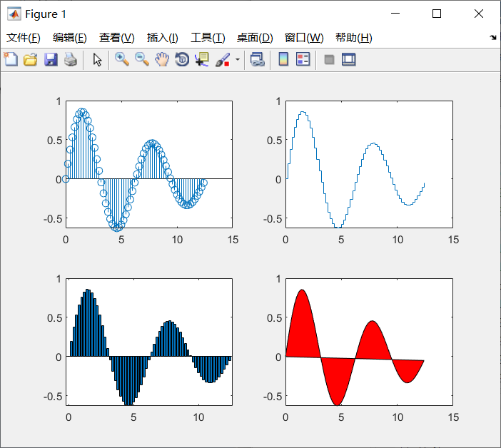Minimize the Figure 1 window
The width and height of the screenshot is (501, 448).
pos(395,14)
